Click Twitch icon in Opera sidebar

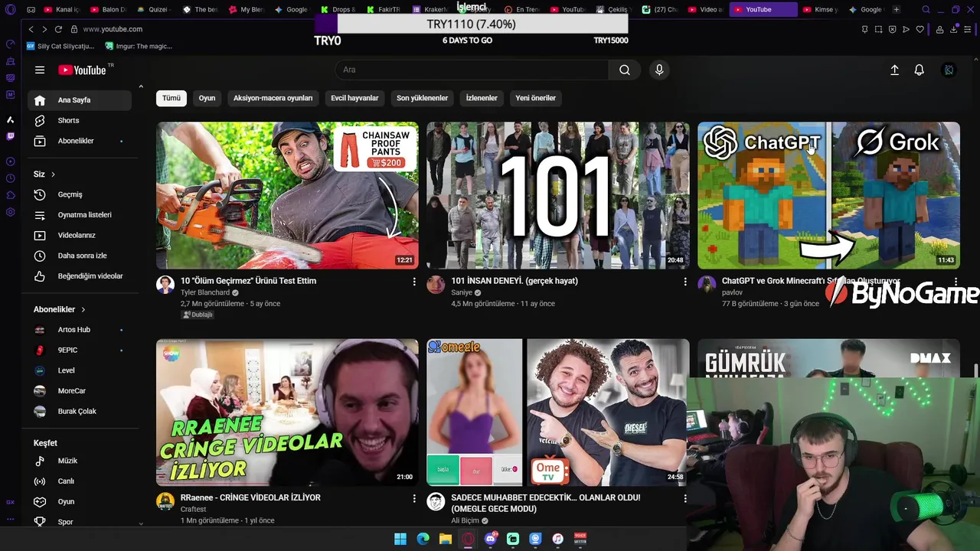(10, 136)
